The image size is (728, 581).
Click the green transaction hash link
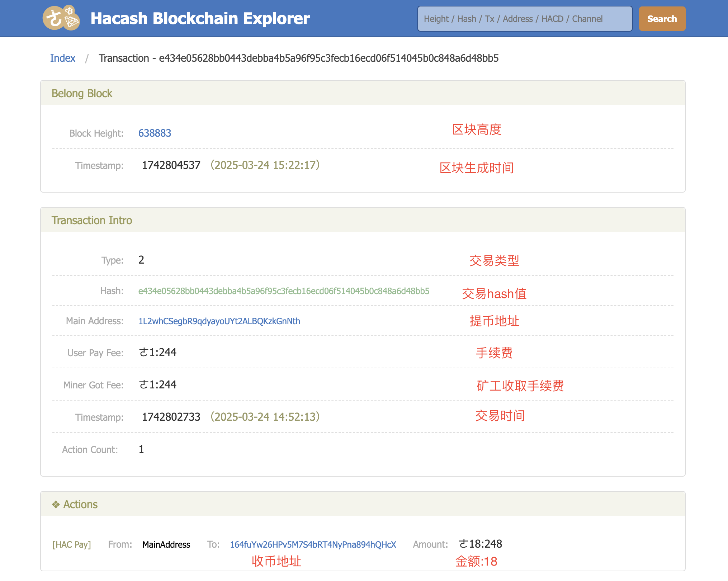pyautogui.click(x=284, y=291)
